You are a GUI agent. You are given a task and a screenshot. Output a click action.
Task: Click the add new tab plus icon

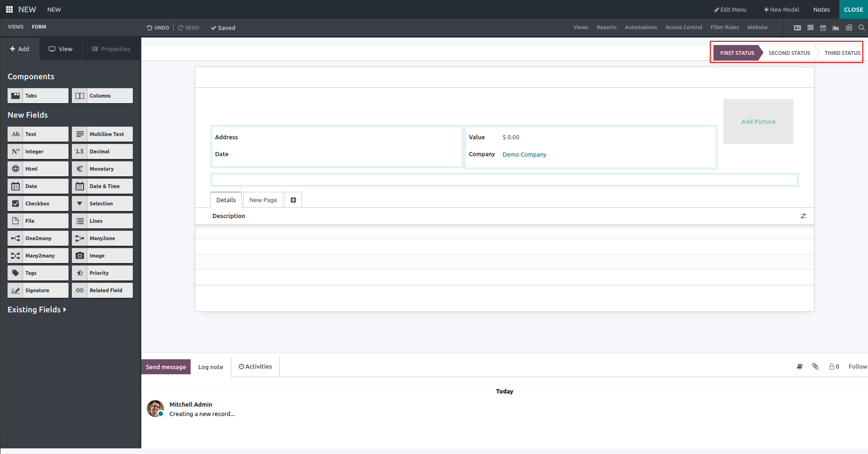click(293, 200)
